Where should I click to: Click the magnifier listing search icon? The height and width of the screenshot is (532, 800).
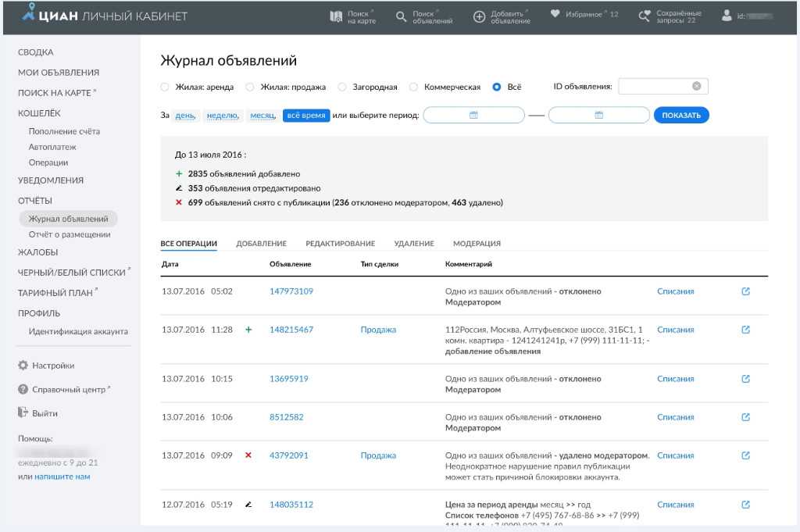pyautogui.click(x=402, y=17)
